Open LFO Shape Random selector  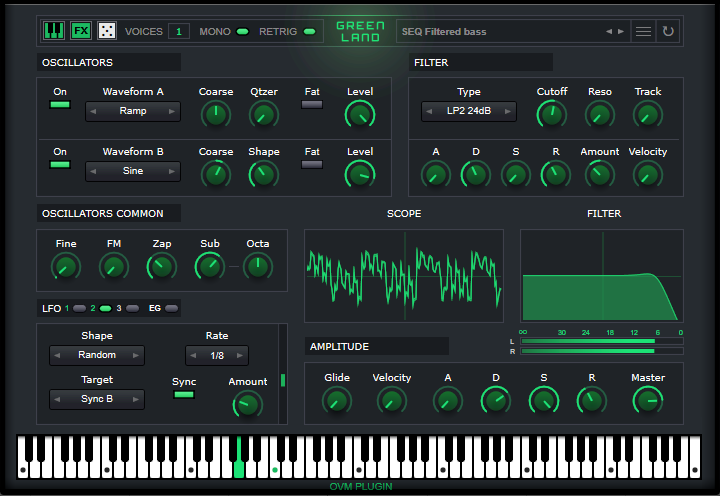(x=97, y=355)
